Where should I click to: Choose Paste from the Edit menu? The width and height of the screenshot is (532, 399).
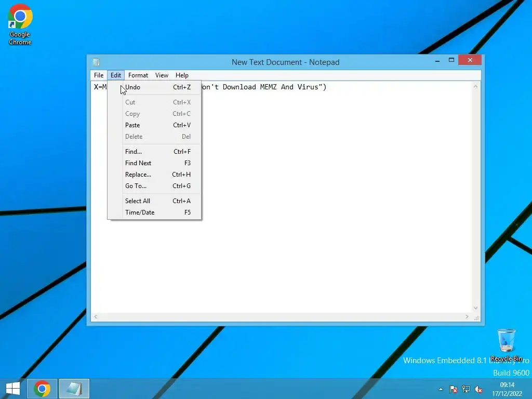point(154,125)
